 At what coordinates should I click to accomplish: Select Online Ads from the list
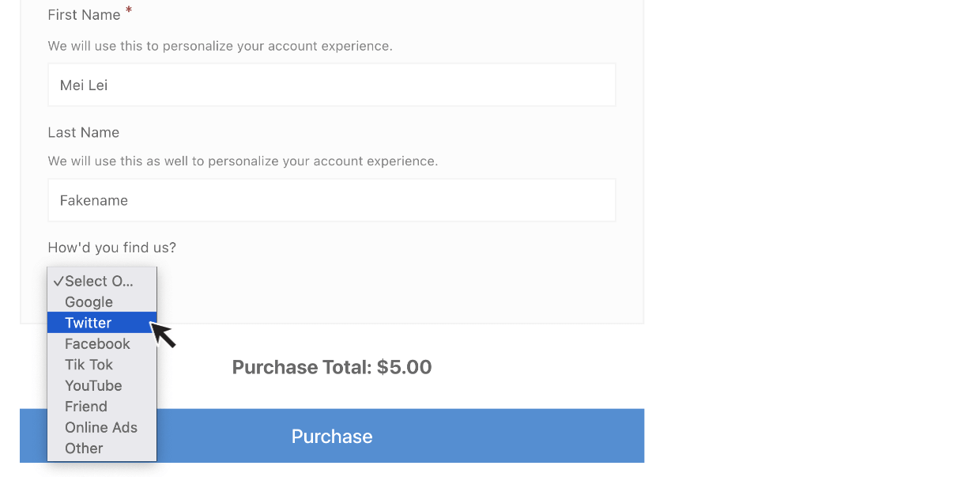[x=102, y=427]
